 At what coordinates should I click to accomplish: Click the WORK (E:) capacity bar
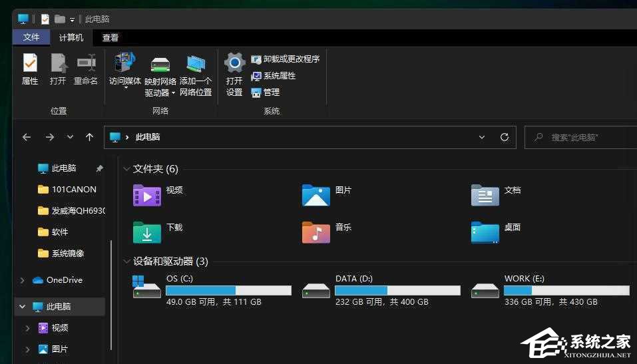point(566,291)
